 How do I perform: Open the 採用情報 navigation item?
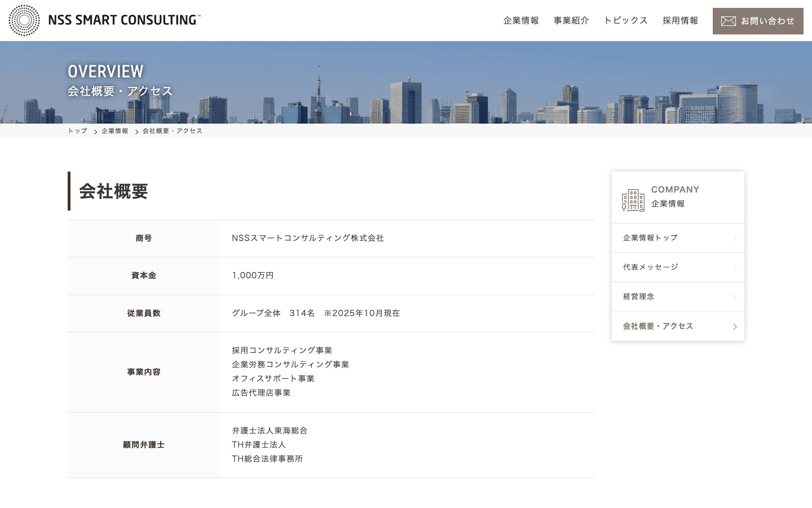[681, 20]
